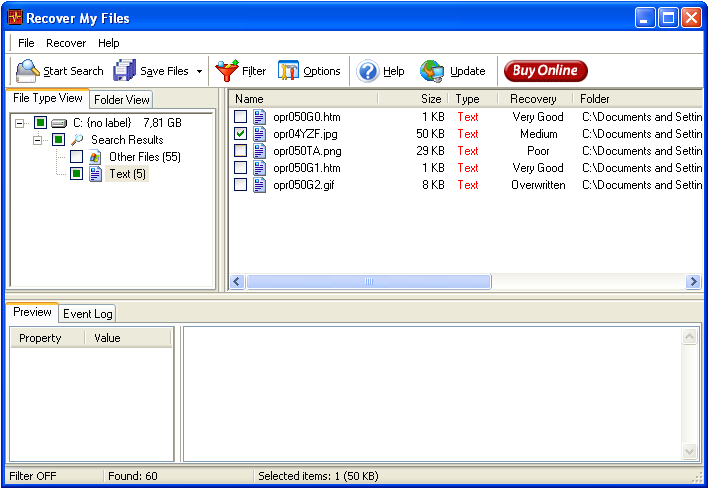Sort the file list by Size column
709x489 pixels.
(413, 99)
